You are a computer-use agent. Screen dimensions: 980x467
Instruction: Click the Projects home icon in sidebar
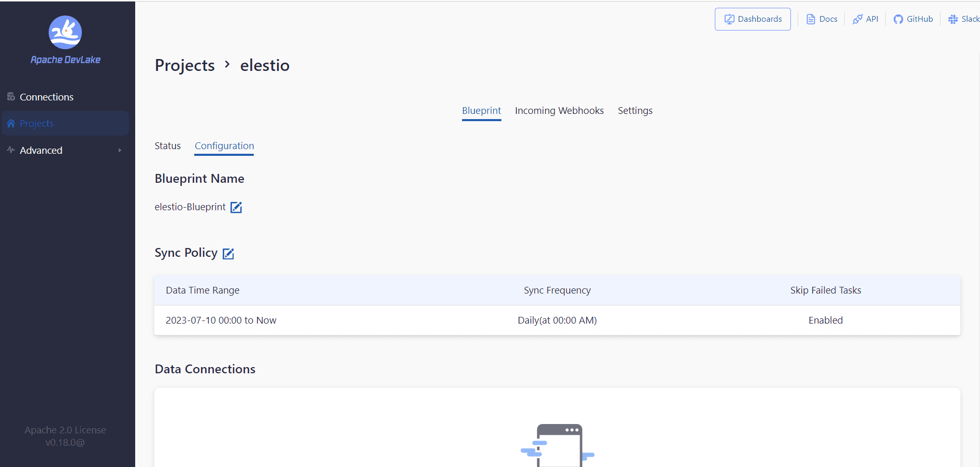click(x=10, y=123)
